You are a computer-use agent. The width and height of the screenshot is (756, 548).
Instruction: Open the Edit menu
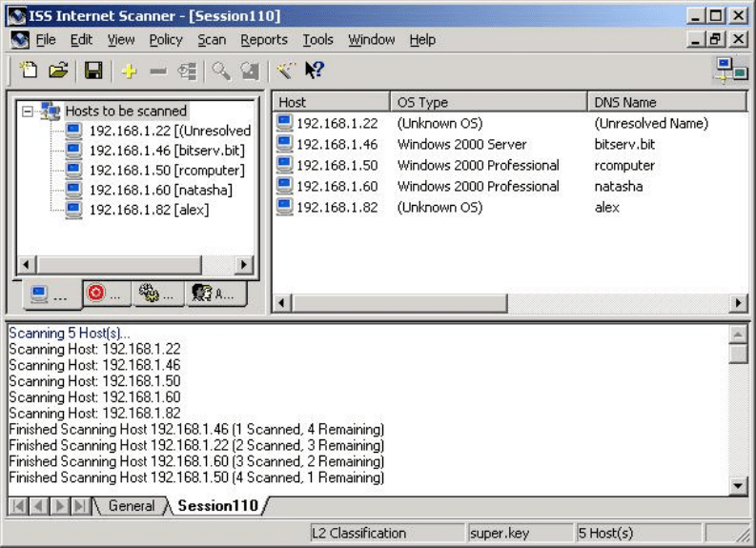(x=81, y=40)
